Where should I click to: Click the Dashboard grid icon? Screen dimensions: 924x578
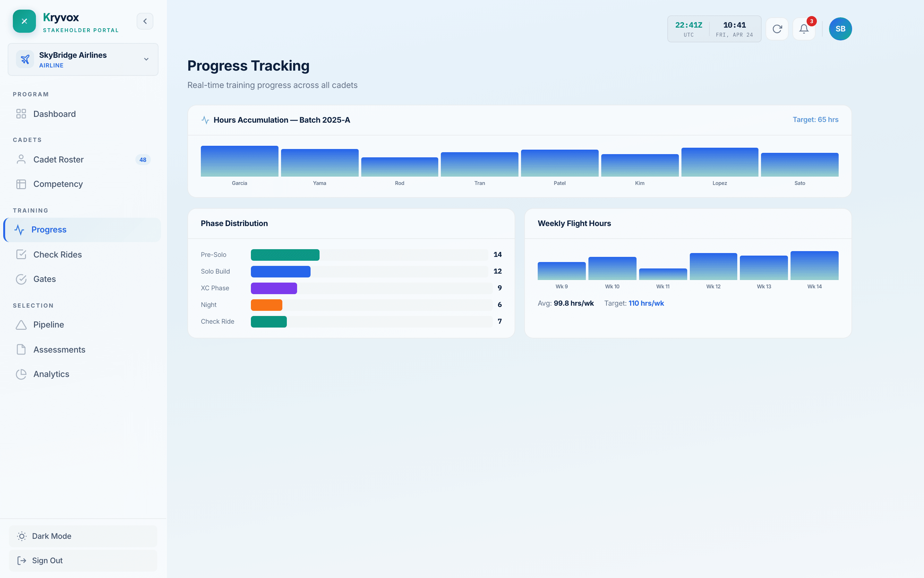click(21, 114)
